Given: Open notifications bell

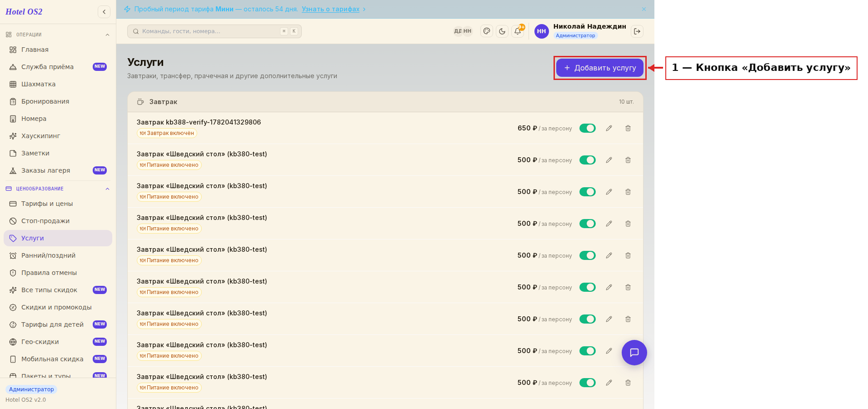Looking at the screenshot, I should tap(518, 31).
